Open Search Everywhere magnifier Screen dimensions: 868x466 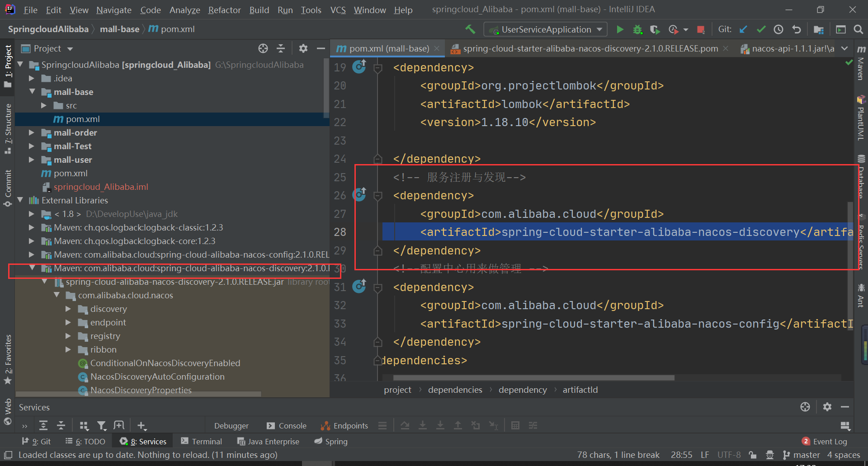(858, 29)
